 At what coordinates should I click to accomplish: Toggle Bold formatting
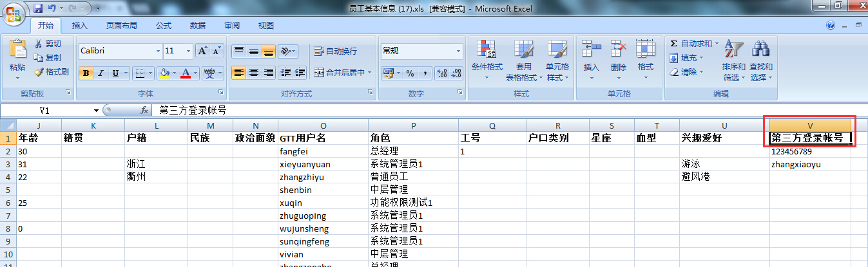pos(86,73)
